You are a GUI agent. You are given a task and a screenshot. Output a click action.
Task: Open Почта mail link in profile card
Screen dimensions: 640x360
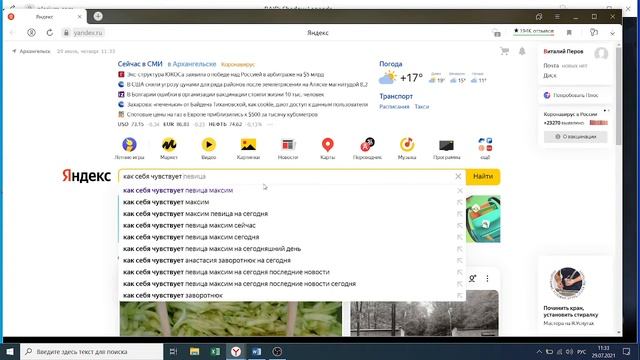tap(551, 65)
